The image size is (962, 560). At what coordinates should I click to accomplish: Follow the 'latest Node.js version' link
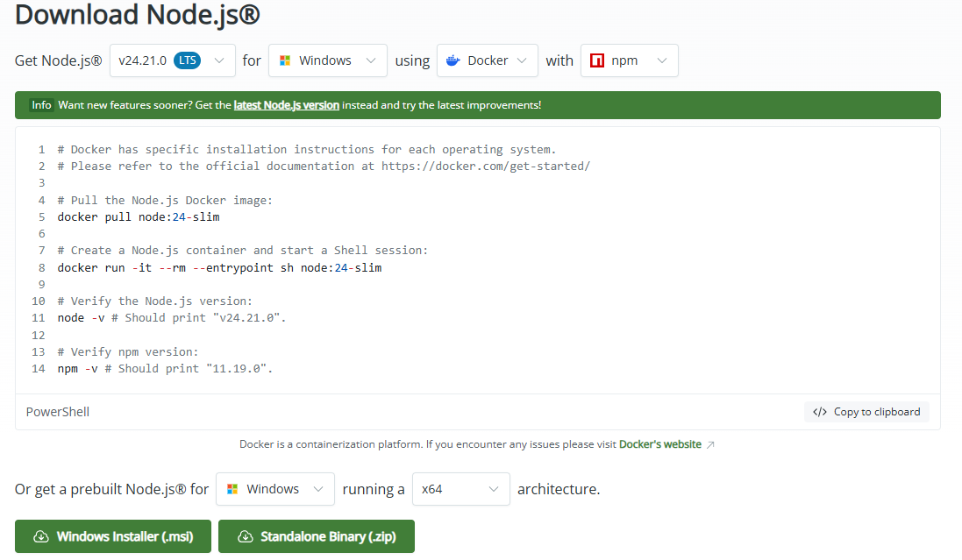pyautogui.click(x=286, y=105)
